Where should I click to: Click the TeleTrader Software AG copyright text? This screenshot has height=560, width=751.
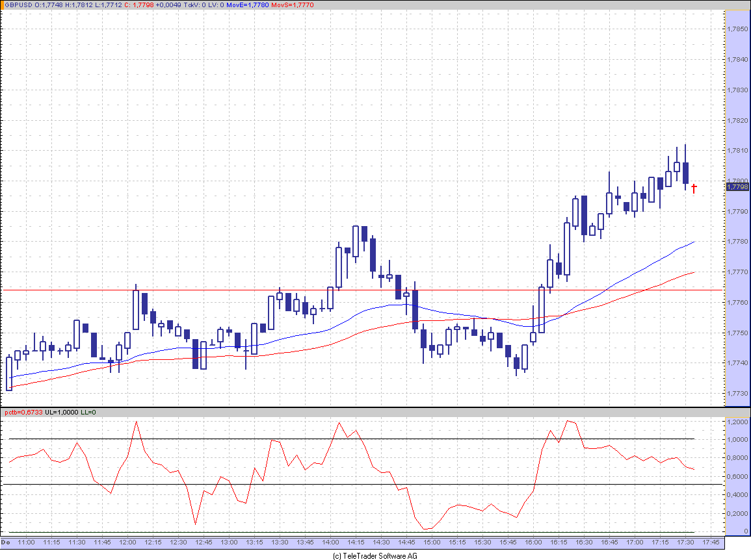375,555
